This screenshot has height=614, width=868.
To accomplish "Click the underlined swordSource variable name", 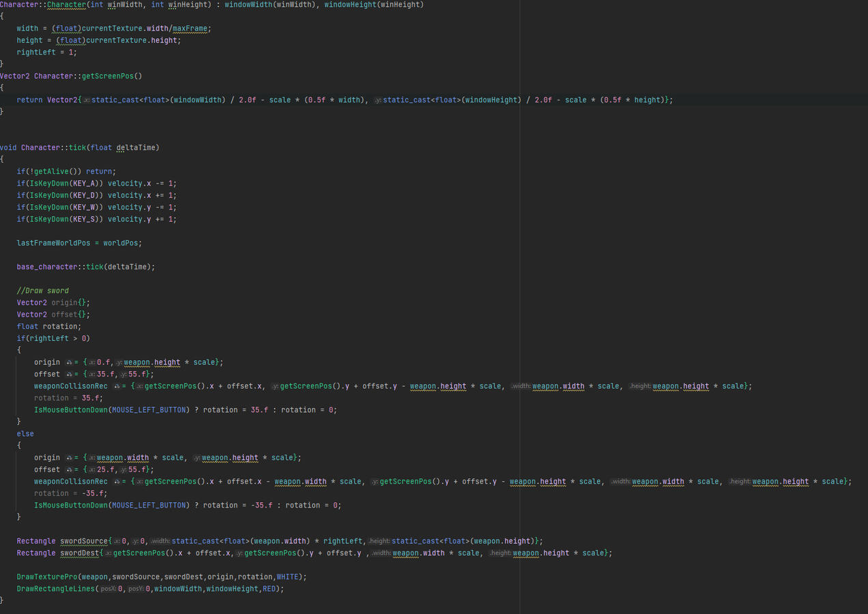I will (x=83, y=540).
